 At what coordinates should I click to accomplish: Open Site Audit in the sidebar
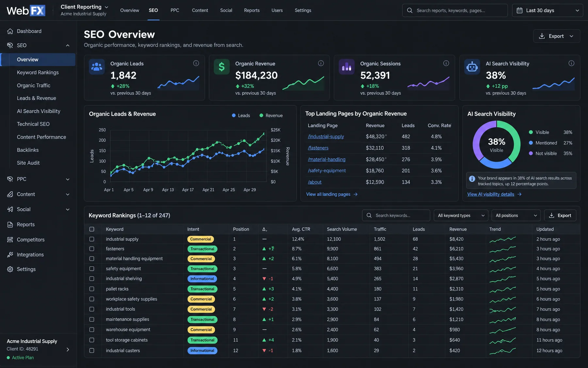click(x=28, y=163)
